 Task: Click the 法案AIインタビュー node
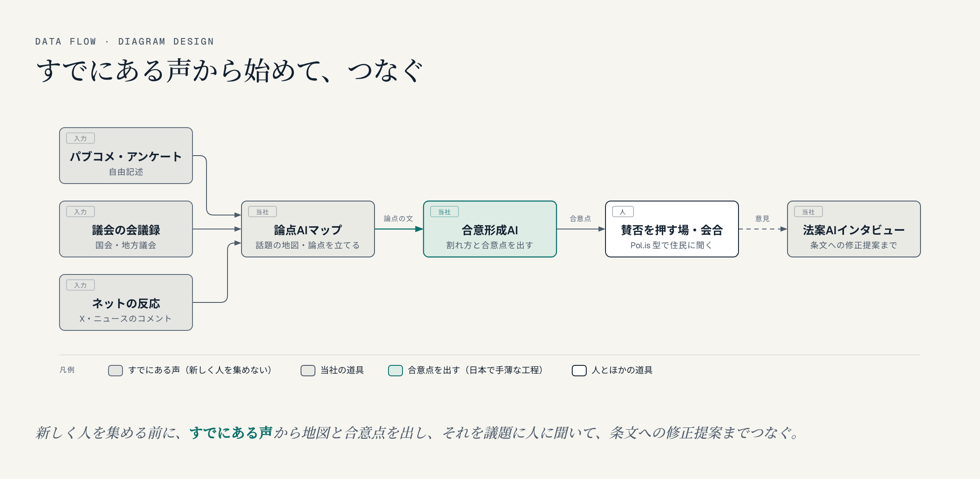click(x=854, y=229)
